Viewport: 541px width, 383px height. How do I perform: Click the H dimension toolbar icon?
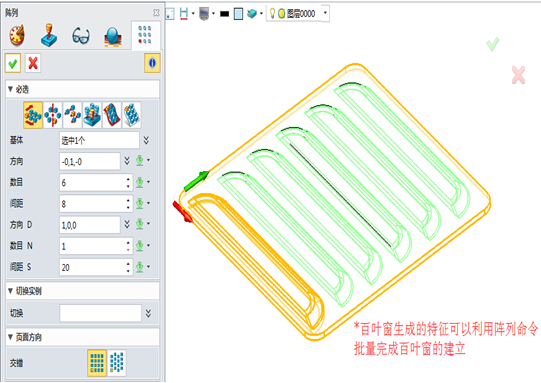point(184,14)
